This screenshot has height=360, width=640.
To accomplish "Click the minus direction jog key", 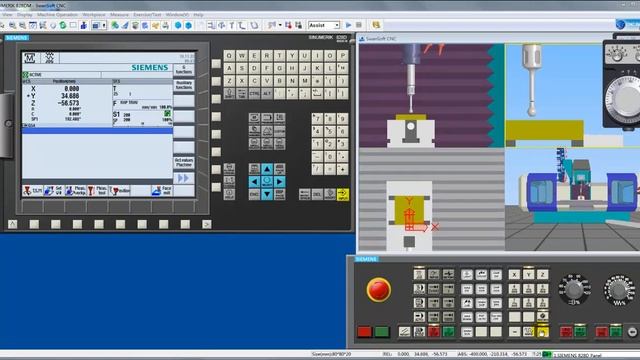I will (x=514, y=332).
